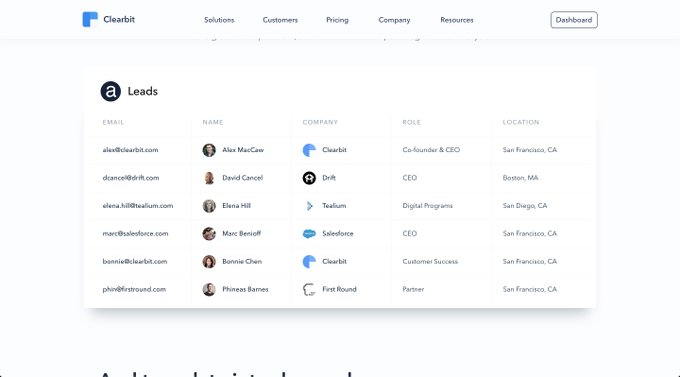Click the Leads 'a' circular logo
The height and width of the screenshot is (377, 680).
tap(111, 91)
